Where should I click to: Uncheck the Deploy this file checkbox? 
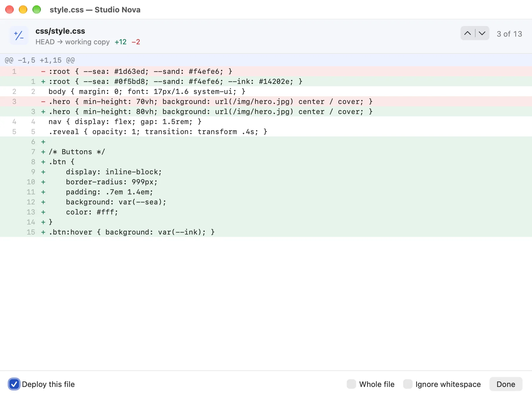[14, 384]
